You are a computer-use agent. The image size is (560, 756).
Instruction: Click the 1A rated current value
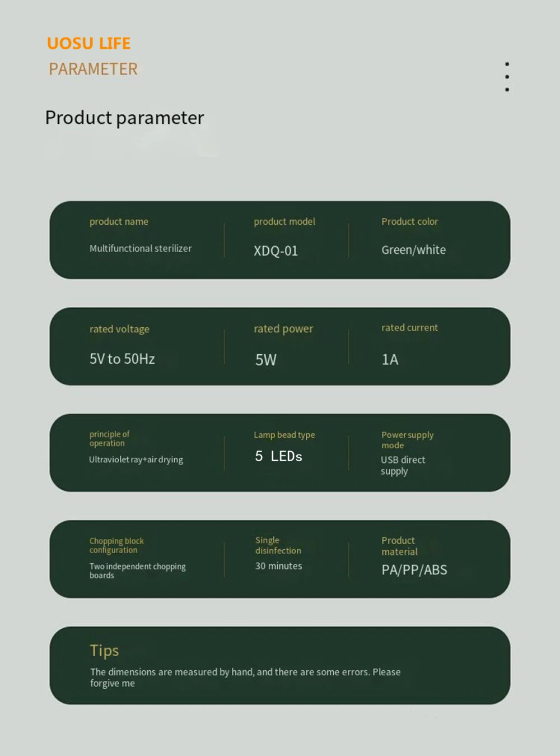tap(390, 359)
